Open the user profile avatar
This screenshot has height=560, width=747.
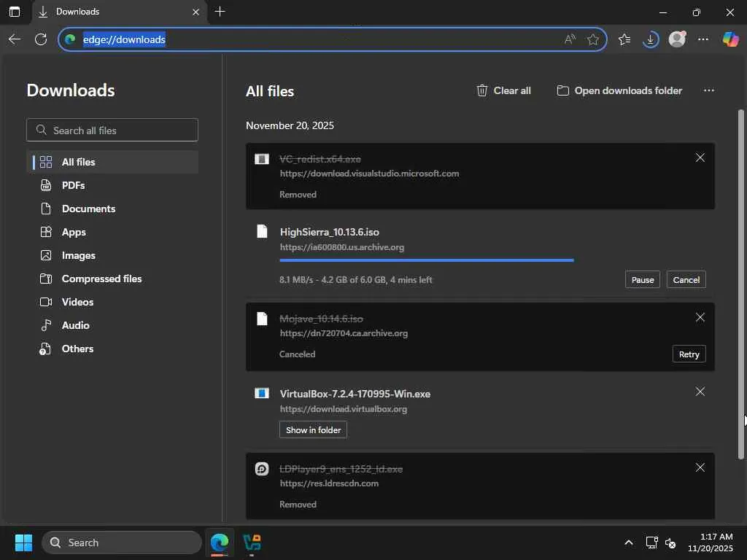(x=677, y=39)
